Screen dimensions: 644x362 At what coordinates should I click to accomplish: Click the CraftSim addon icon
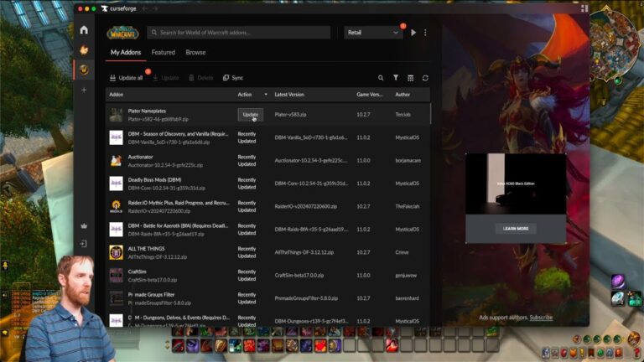click(116, 276)
